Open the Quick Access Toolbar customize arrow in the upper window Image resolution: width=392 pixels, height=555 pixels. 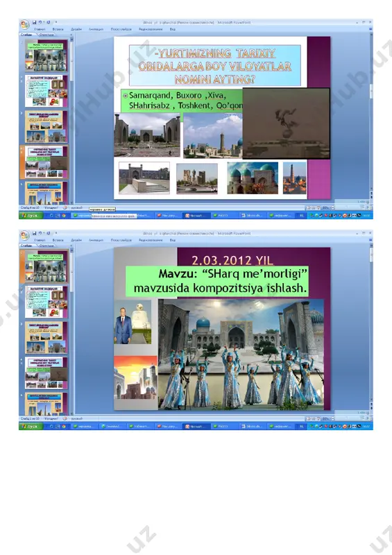(x=56, y=22)
